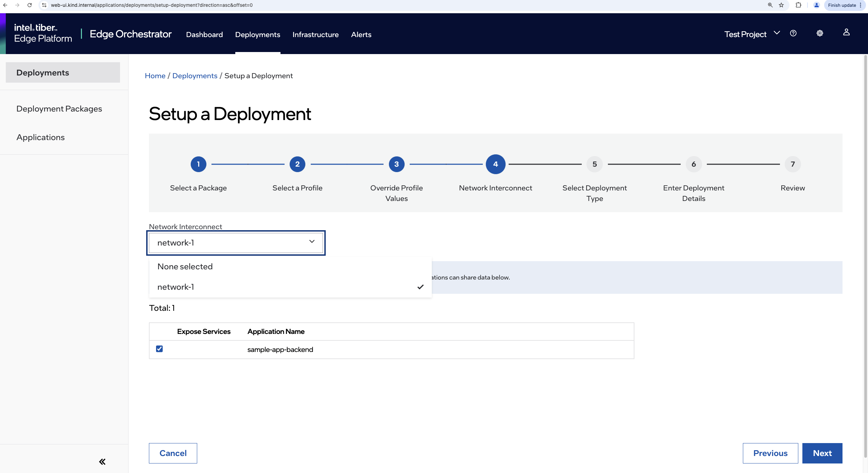Viewport: 868px width, 473px height.
Task: Open the settings gear icon
Action: 820,33
